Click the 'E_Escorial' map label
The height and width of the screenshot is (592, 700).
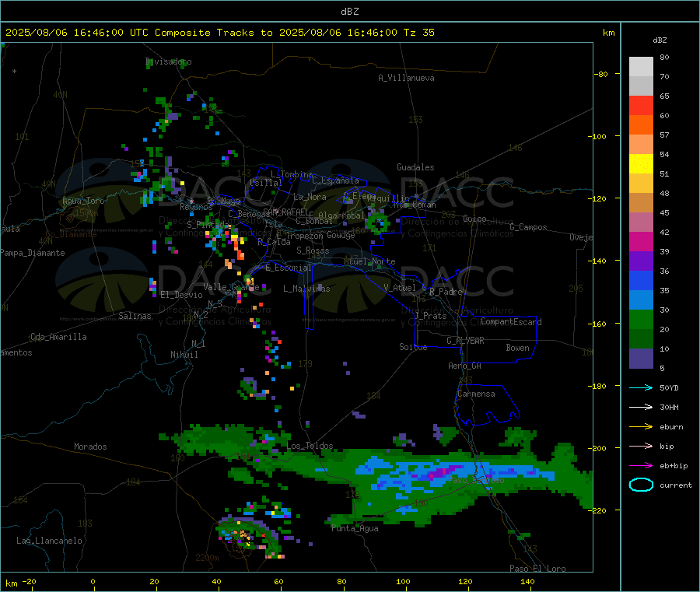pyautogui.click(x=289, y=268)
